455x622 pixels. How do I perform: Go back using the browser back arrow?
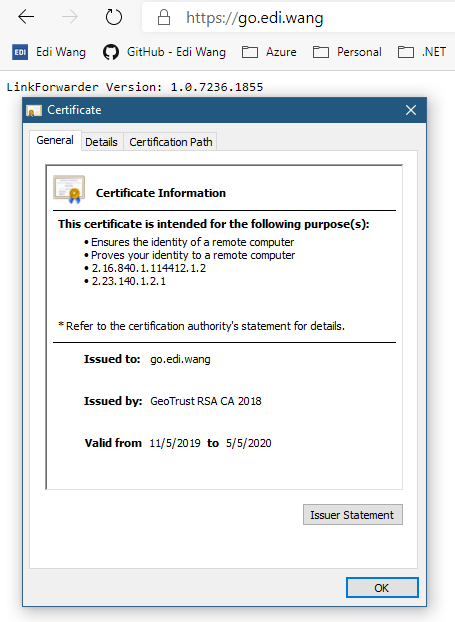click(26, 17)
